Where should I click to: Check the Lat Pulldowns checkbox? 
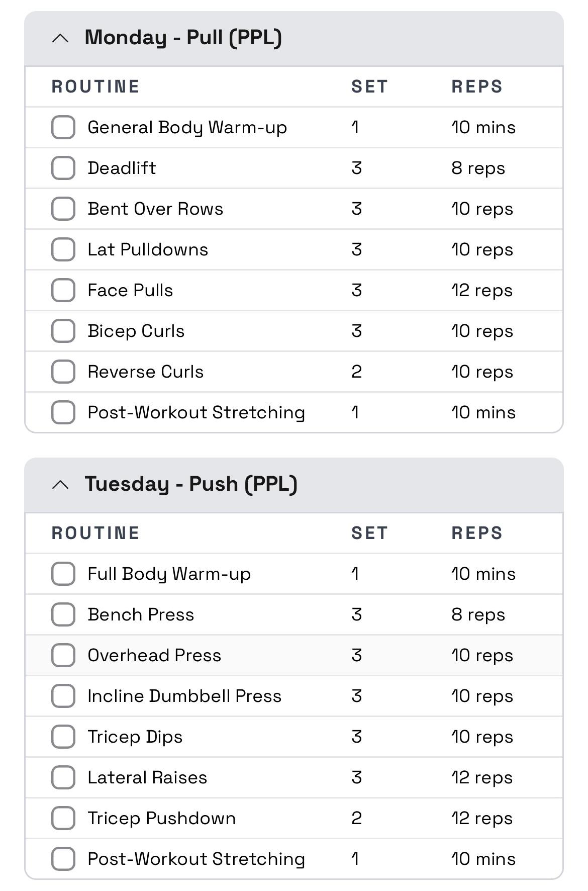pos(63,249)
